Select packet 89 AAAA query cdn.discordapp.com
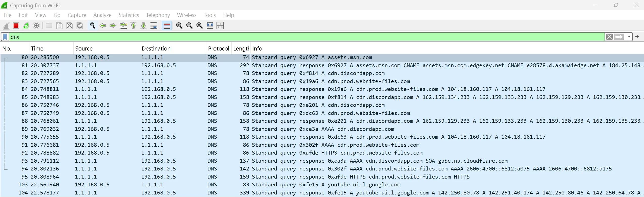 coord(322,129)
